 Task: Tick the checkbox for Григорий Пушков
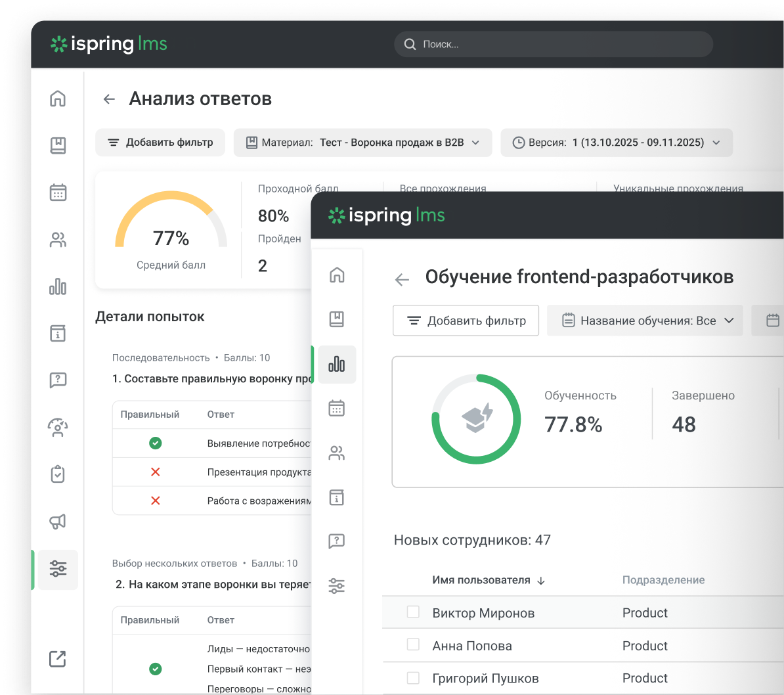click(413, 677)
